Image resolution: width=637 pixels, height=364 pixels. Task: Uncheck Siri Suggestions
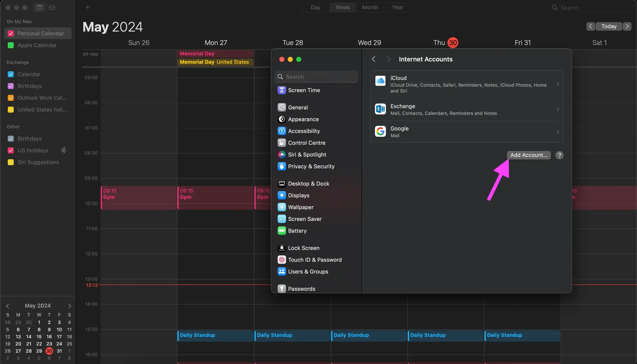11,162
